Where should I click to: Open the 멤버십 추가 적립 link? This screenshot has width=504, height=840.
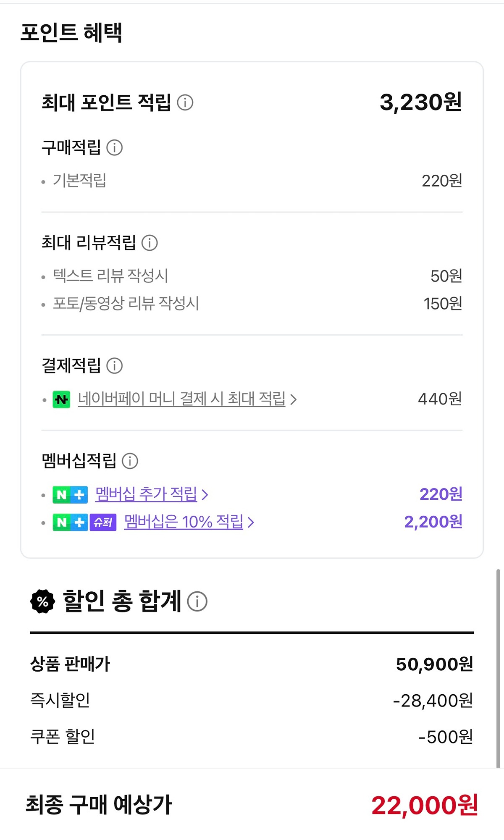[146, 494]
